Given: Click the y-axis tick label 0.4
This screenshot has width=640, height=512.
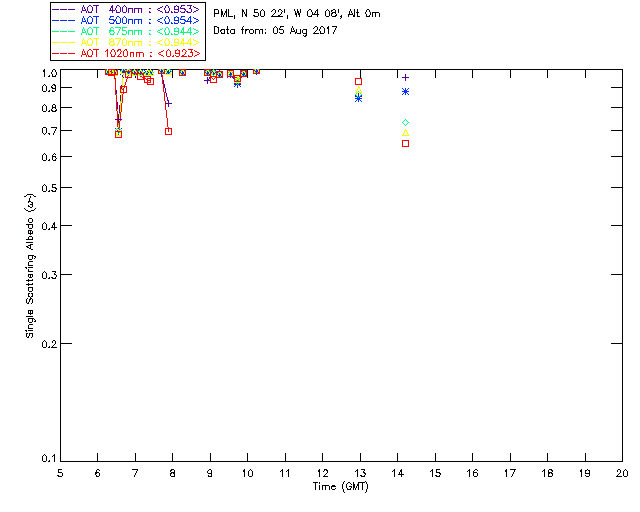Looking at the screenshot, I should tap(49, 226).
